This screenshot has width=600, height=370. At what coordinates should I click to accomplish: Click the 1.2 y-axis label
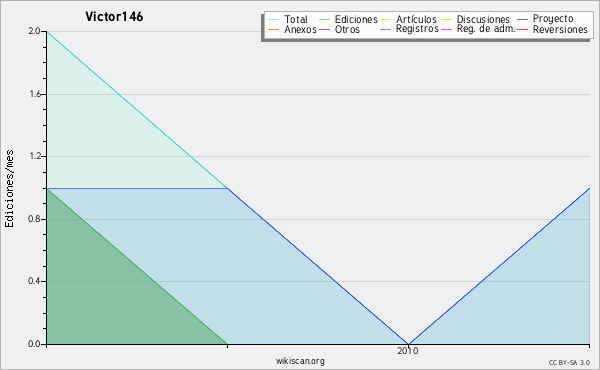(x=35, y=156)
